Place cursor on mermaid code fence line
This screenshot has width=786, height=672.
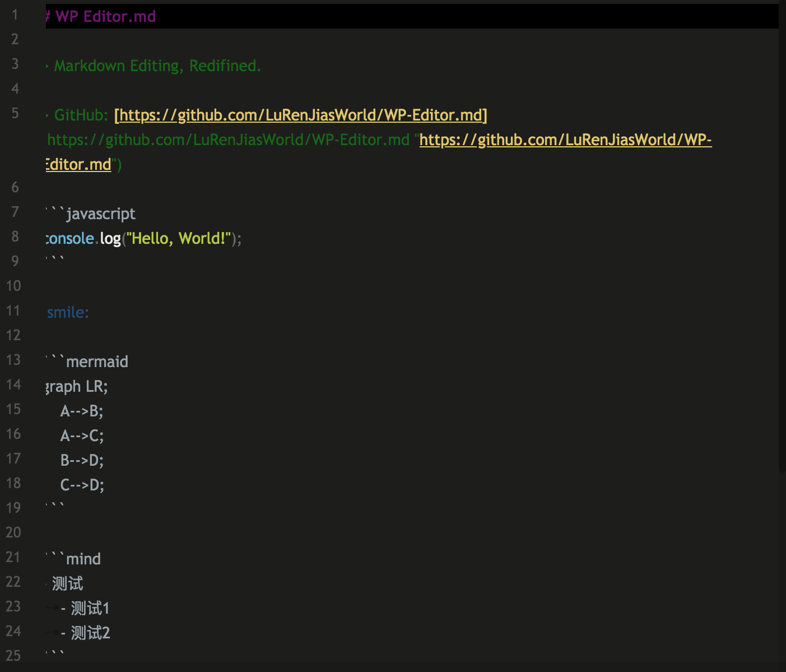88,362
